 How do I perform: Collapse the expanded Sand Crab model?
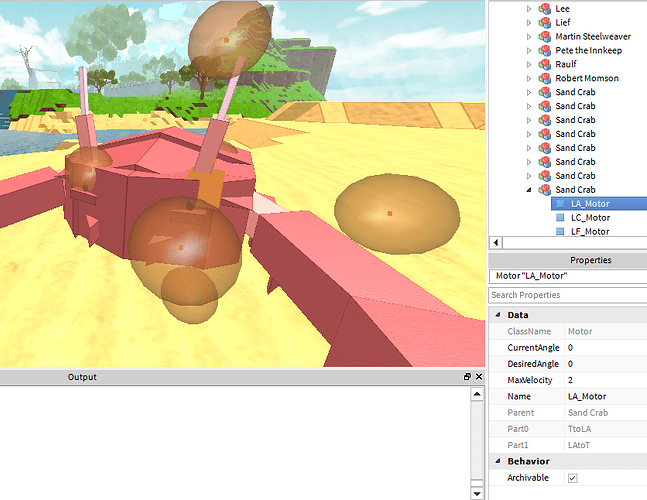pos(529,190)
